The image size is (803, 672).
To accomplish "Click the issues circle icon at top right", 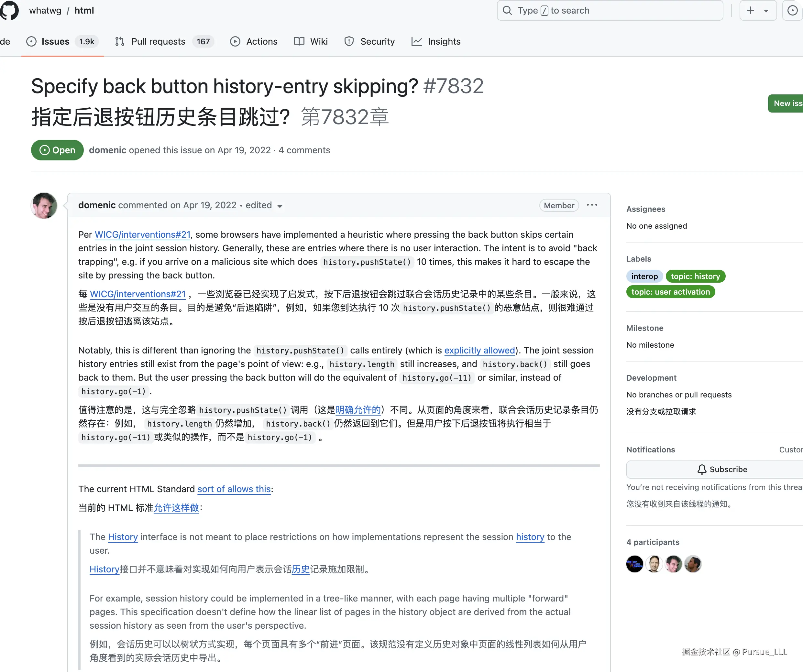I will (793, 10).
